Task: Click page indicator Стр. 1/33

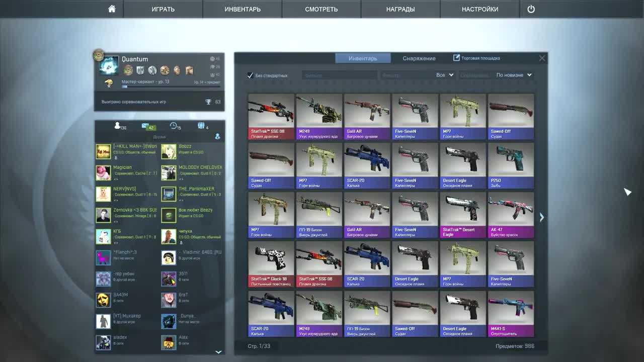Action: 259,346
